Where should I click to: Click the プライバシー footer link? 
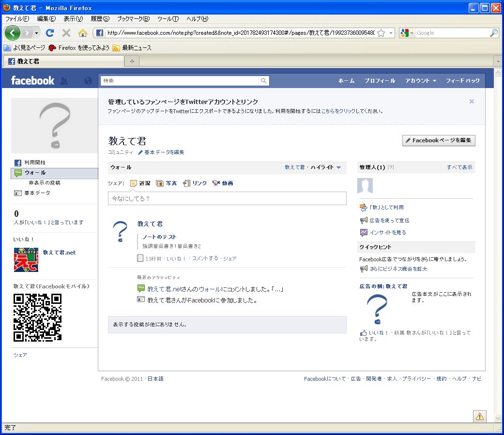pyautogui.click(x=416, y=379)
